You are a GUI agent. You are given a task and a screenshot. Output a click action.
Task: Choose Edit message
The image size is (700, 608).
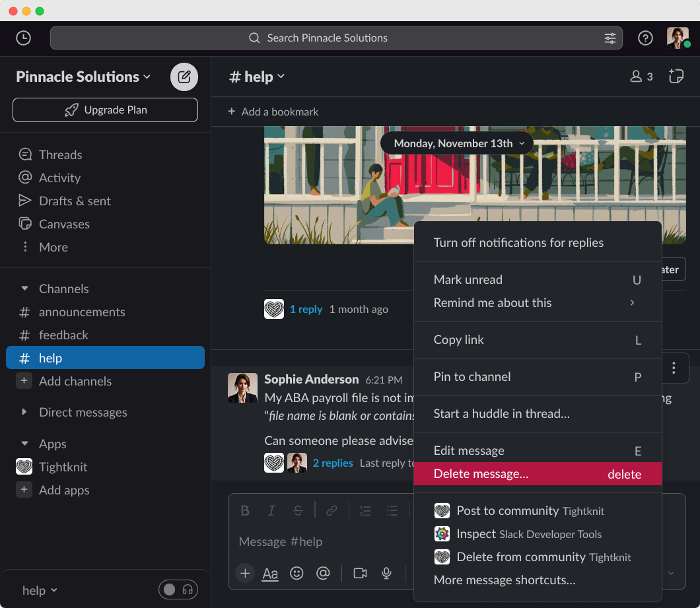click(538, 451)
